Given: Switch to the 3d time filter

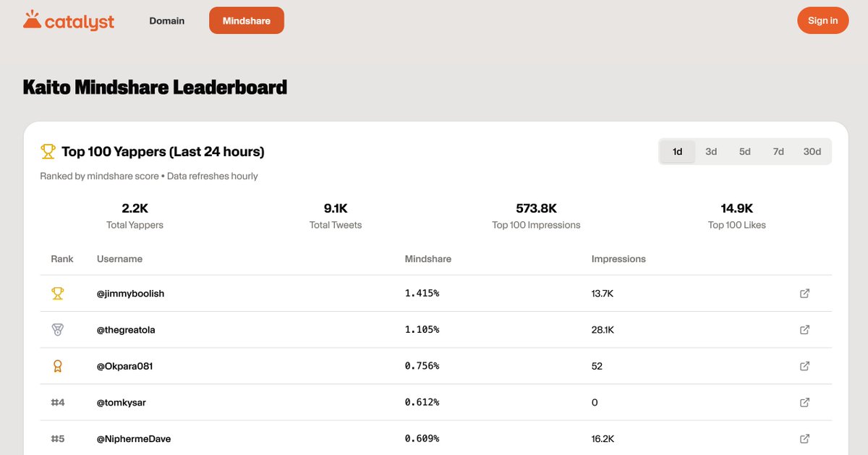Looking at the screenshot, I should 710,151.
